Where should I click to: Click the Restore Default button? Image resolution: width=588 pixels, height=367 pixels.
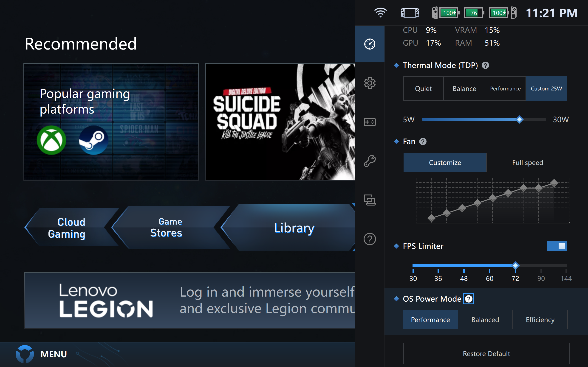pos(486,353)
